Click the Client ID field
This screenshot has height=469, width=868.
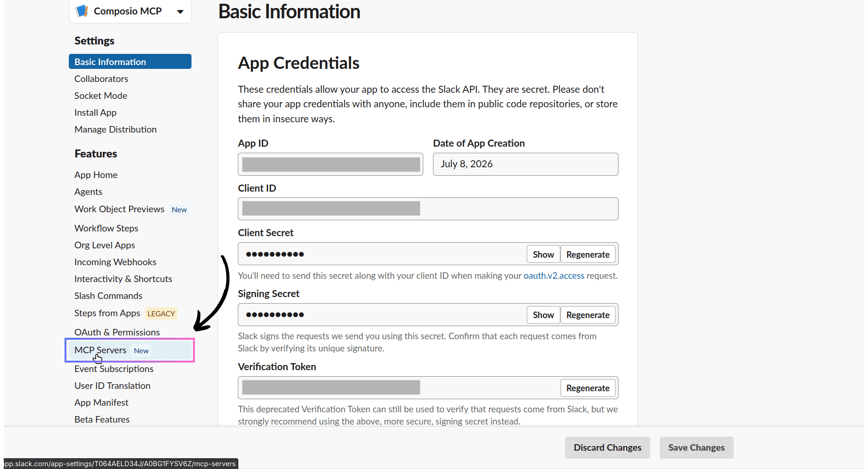(x=428, y=209)
